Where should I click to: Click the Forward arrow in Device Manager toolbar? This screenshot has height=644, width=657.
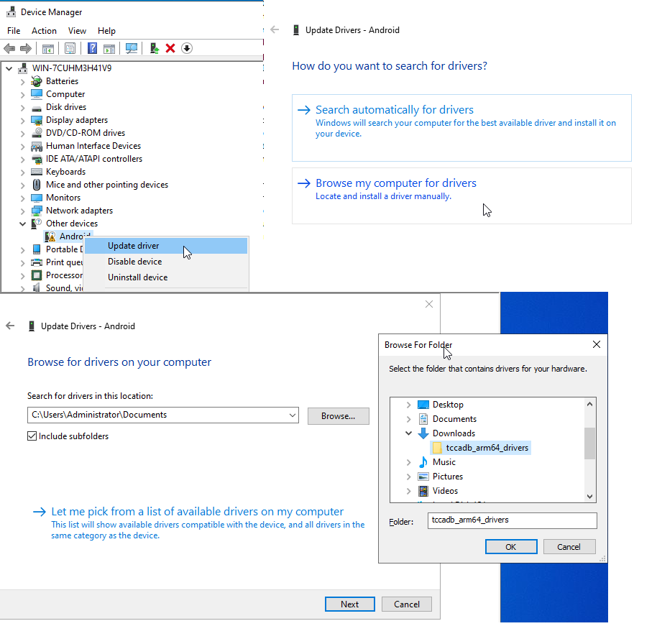point(26,49)
